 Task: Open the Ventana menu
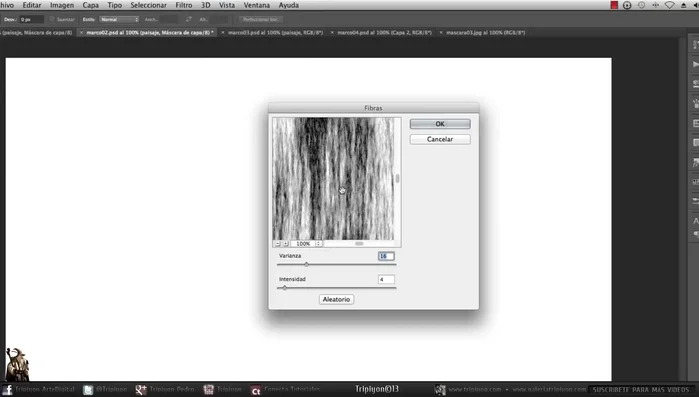click(x=257, y=5)
